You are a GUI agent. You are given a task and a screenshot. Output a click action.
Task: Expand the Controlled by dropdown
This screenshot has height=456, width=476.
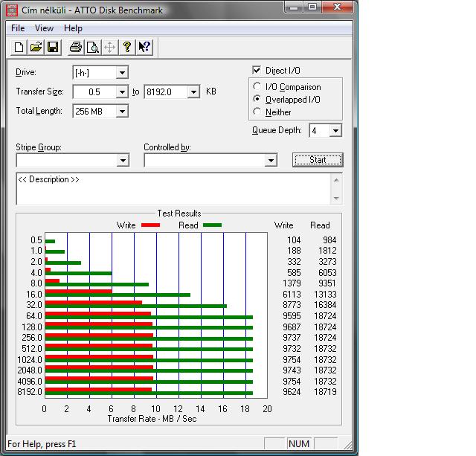[271, 160]
